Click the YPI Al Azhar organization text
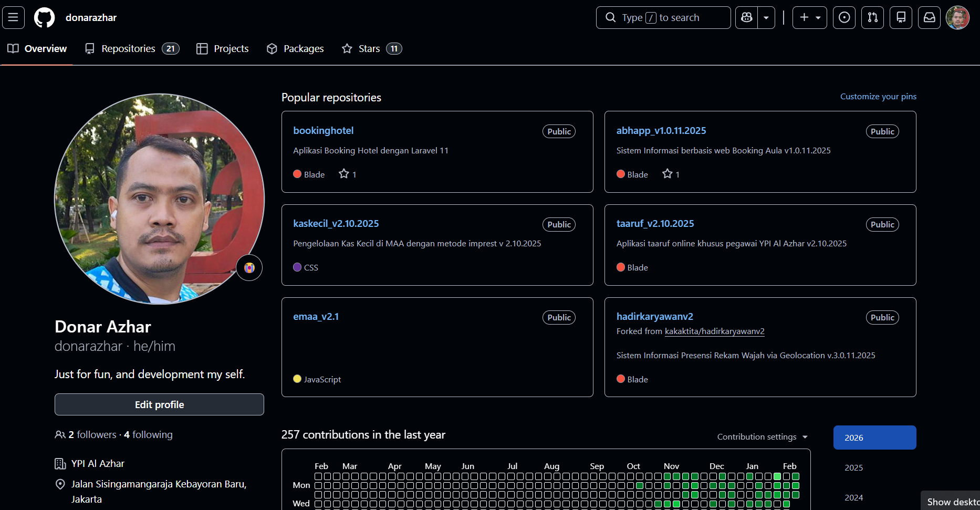The image size is (980, 510). click(98, 463)
